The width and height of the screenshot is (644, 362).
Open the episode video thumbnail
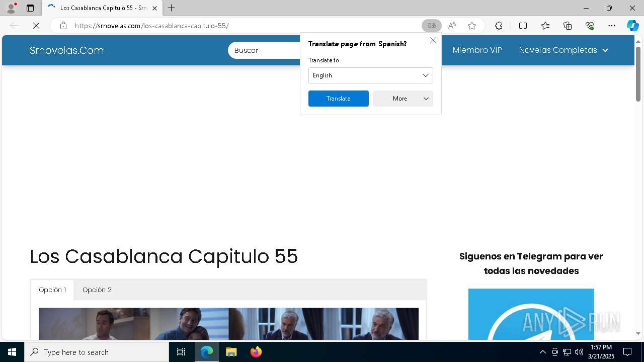[x=228, y=324]
